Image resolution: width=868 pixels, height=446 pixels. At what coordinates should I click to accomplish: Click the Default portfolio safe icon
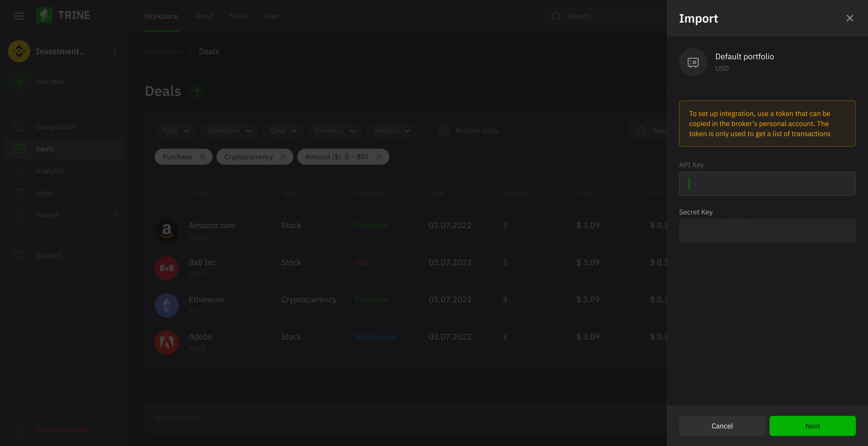coord(693,62)
